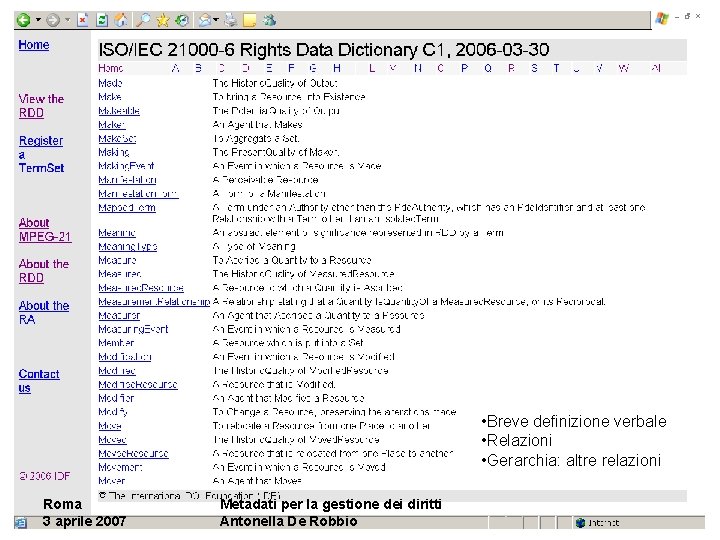Click the yellow note toolbar icon

[x=249, y=20]
